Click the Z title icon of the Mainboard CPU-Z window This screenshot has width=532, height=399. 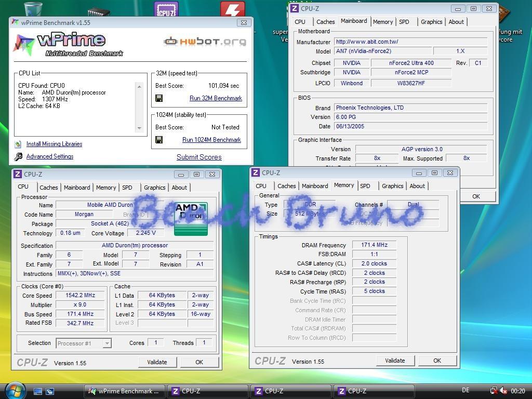point(295,8)
